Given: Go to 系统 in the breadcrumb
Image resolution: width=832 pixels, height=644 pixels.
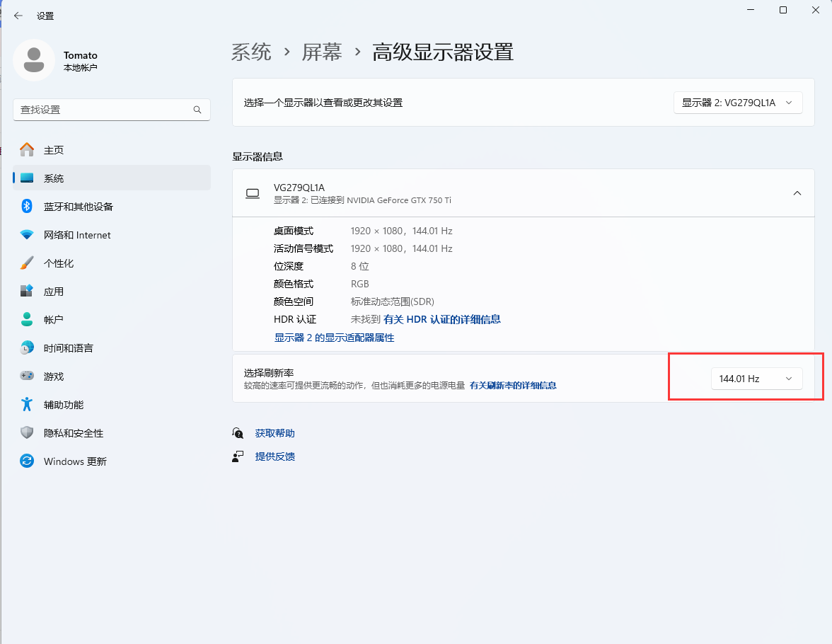Looking at the screenshot, I should coord(251,52).
